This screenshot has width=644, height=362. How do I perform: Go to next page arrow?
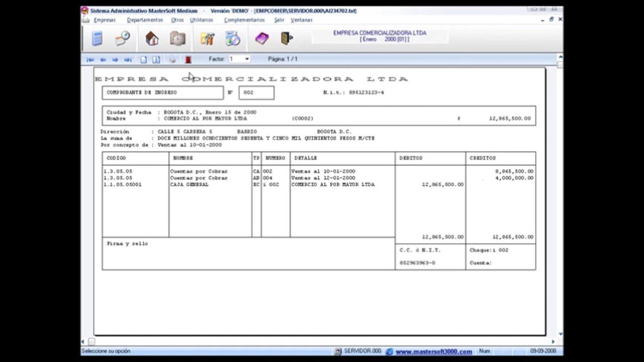[115, 59]
